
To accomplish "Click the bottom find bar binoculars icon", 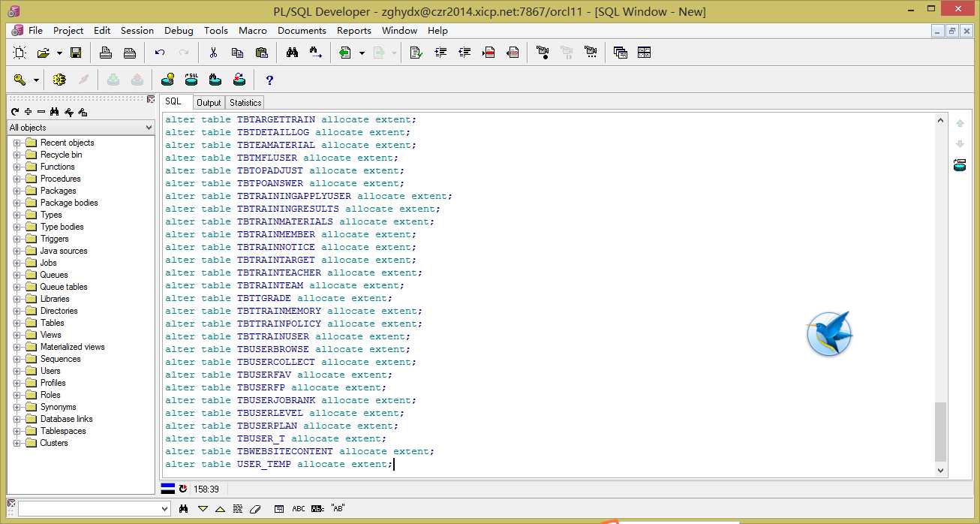I will point(184,508).
